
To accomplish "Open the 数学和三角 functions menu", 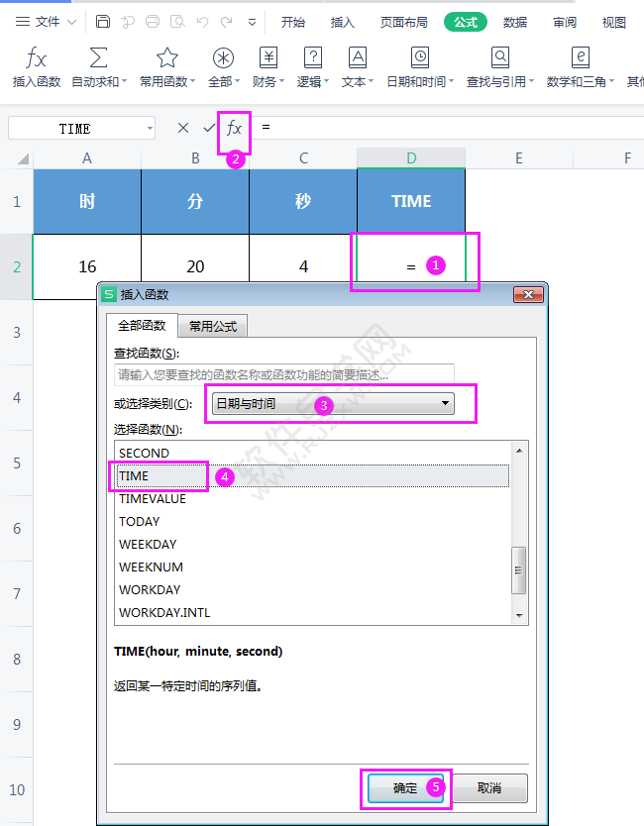I will pos(581,67).
